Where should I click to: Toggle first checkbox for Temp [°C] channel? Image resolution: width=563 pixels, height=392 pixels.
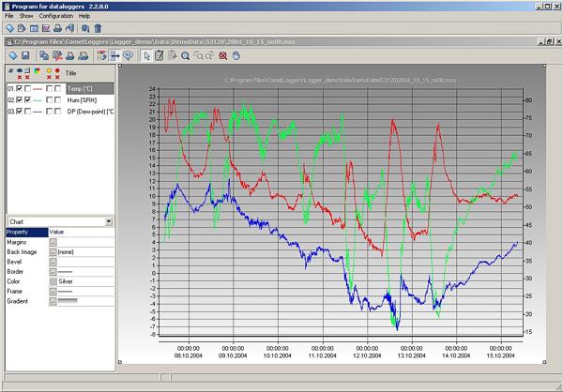[19, 88]
